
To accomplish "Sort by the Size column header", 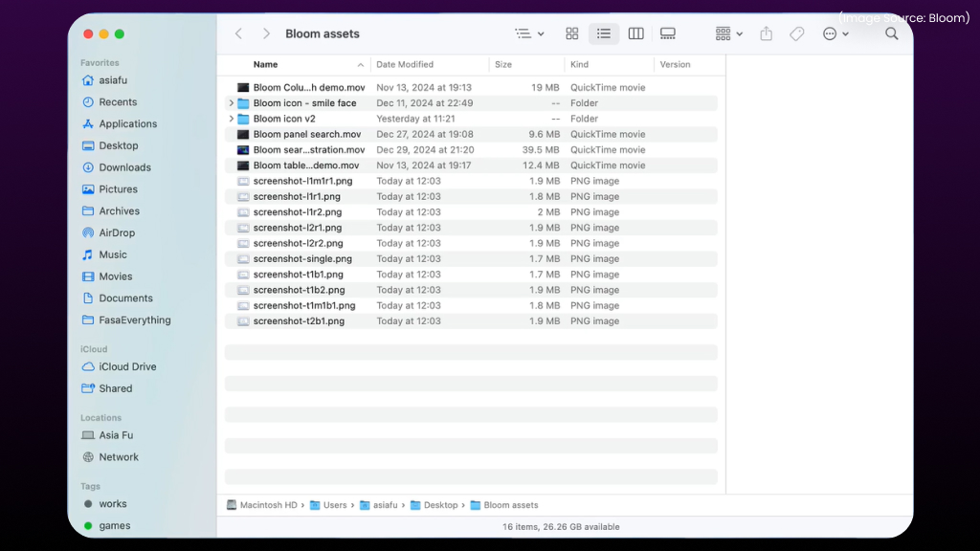I will [x=503, y=64].
